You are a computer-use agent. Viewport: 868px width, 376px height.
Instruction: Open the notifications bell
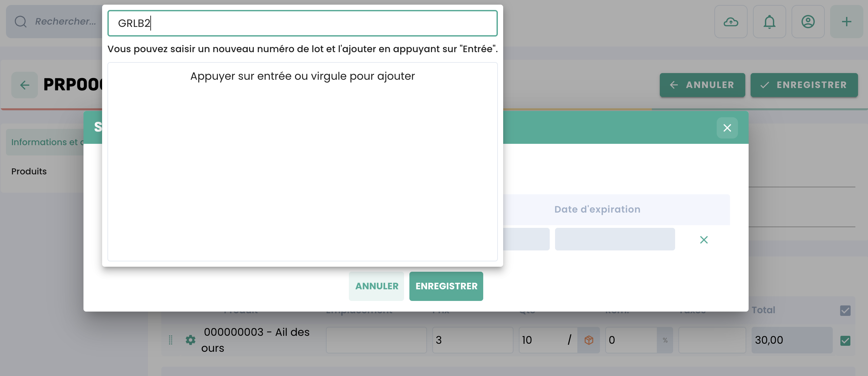pos(769,22)
